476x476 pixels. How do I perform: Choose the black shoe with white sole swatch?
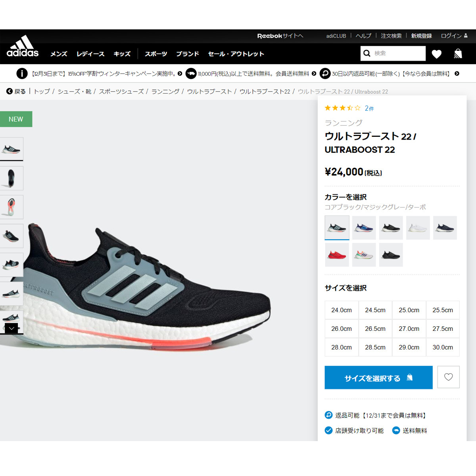(x=391, y=228)
